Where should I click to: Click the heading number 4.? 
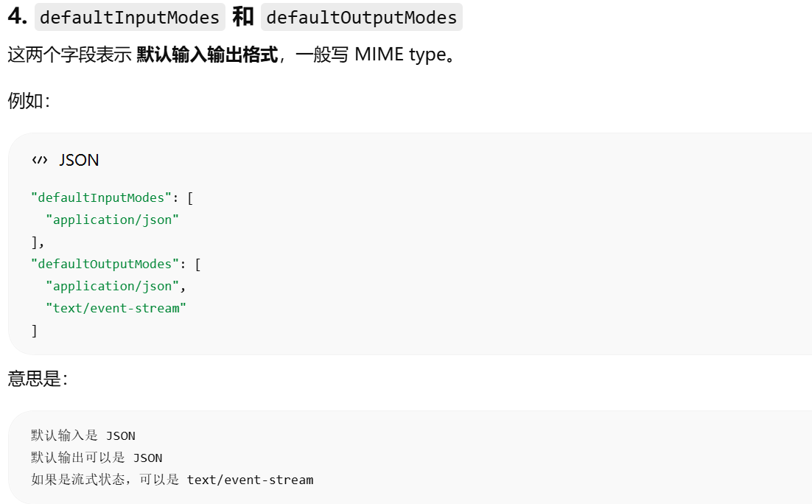tap(17, 16)
